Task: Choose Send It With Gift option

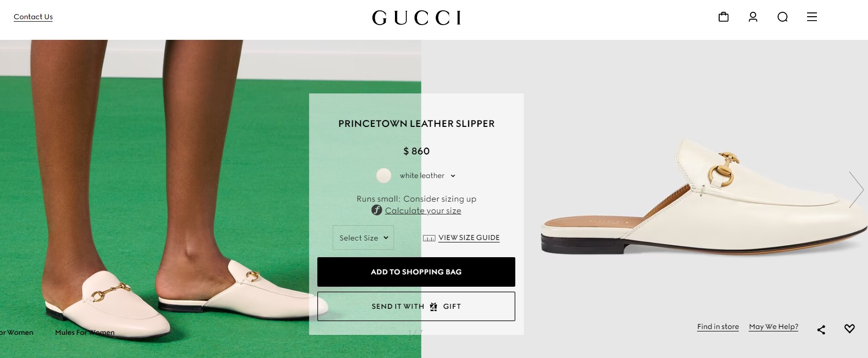Action: click(416, 306)
